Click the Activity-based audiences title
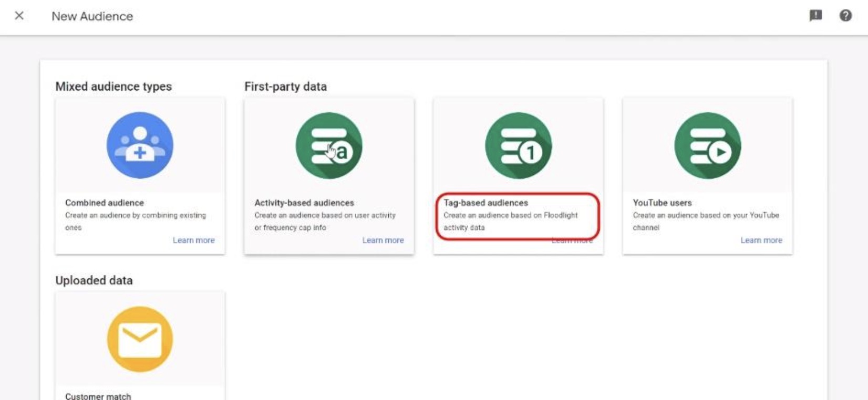This screenshot has width=868, height=400. (304, 203)
